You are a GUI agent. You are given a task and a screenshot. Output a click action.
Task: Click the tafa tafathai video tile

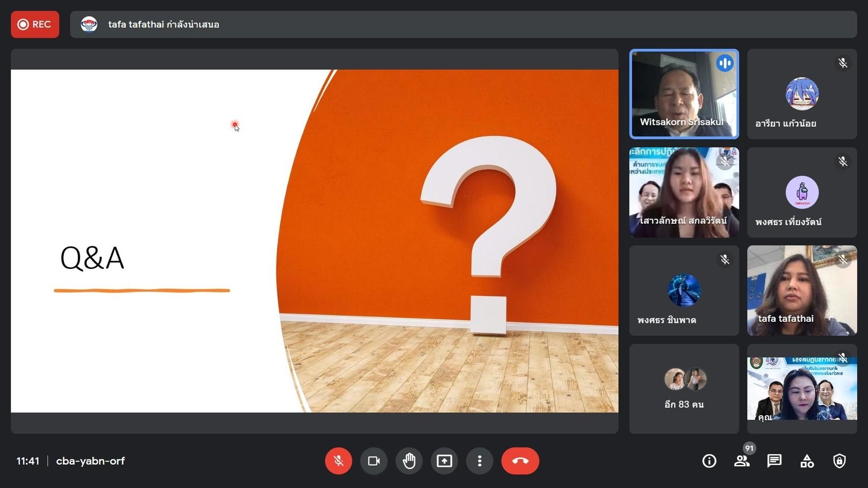[802, 290]
